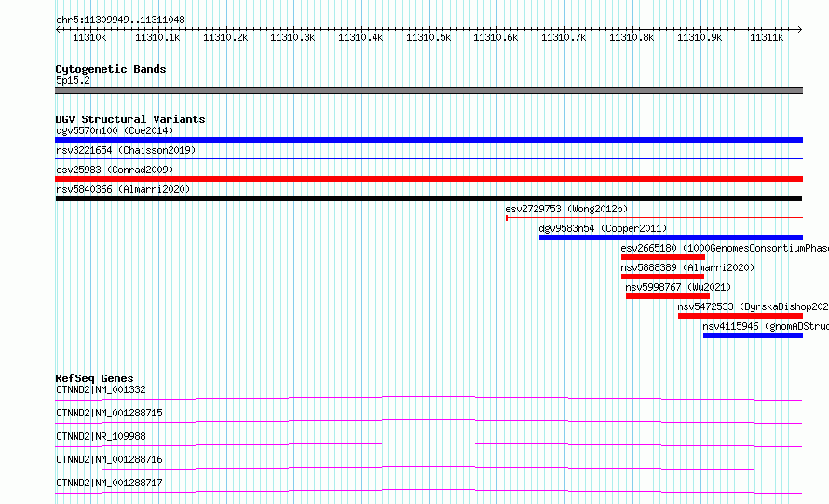
Task: Click the 11310.3k ruler tick label
Action: pos(292,37)
